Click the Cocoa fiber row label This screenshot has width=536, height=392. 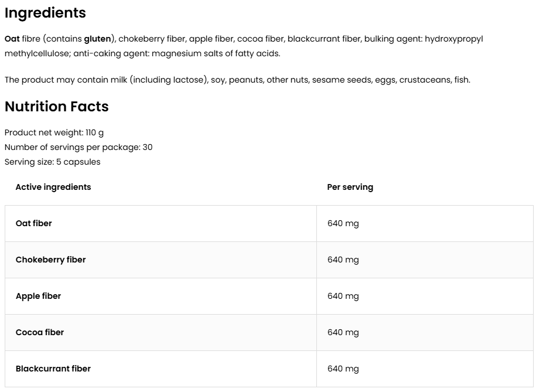point(40,332)
